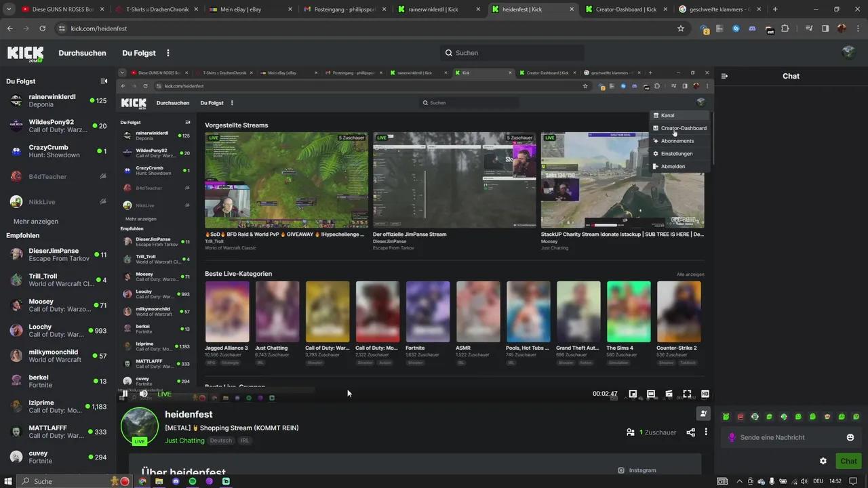Open Spotify from the taskbar
Image resolution: width=868 pixels, height=488 pixels.
[x=193, y=481]
